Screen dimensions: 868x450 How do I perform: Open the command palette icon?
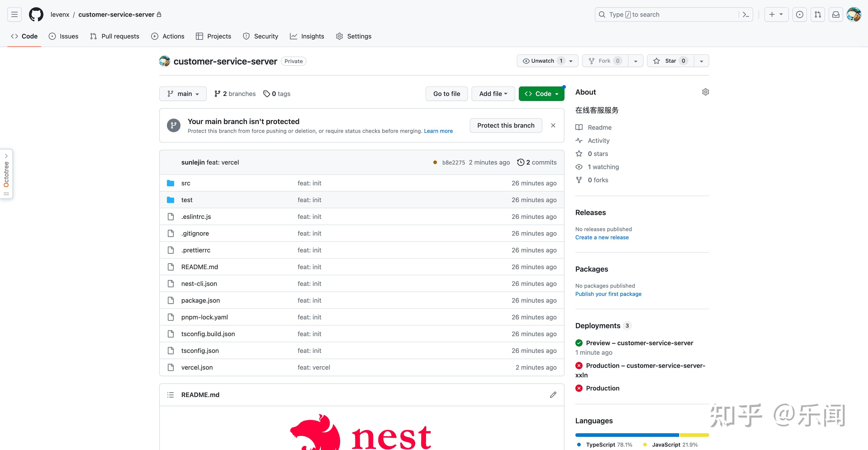point(746,14)
